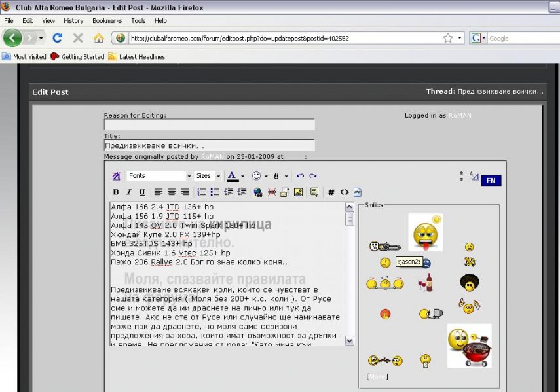Open the History menu
The width and height of the screenshot is (560, 392).
click(x=73, y=21)
